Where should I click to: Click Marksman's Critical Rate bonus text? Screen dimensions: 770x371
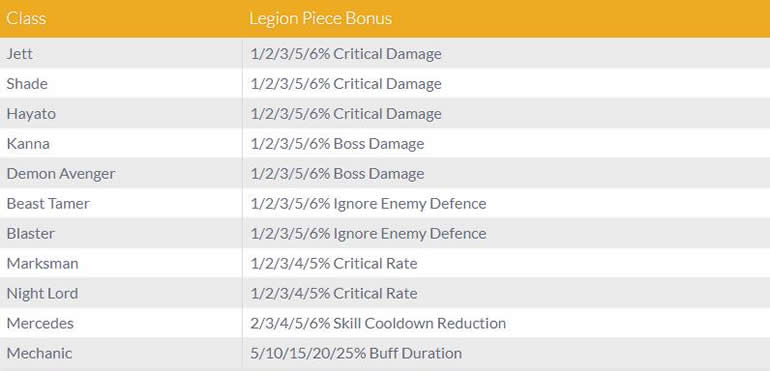pyautogui.click(x=333, y=263)
